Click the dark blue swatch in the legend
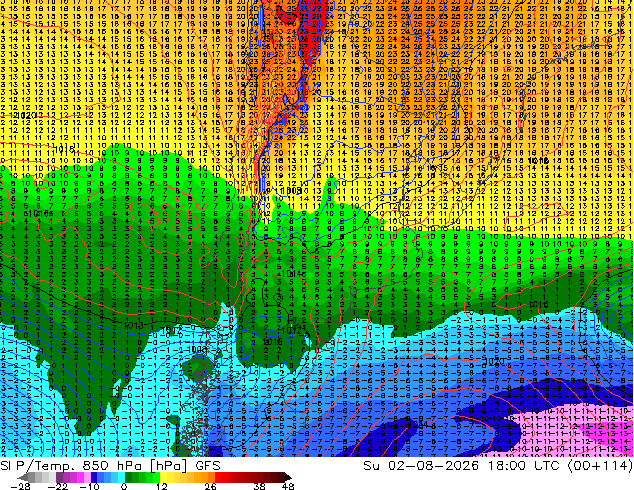This screenshot has width=634, height=490. [94, 477]
